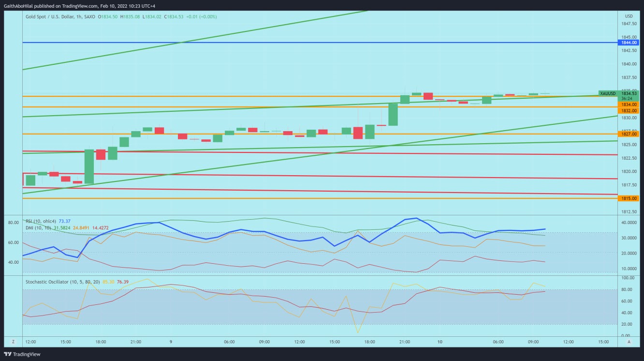The width and height of the screenshot is (644, 361).
Task: Click the high value H1835.08
Action: pyautogui.click(x=131, y=16)
